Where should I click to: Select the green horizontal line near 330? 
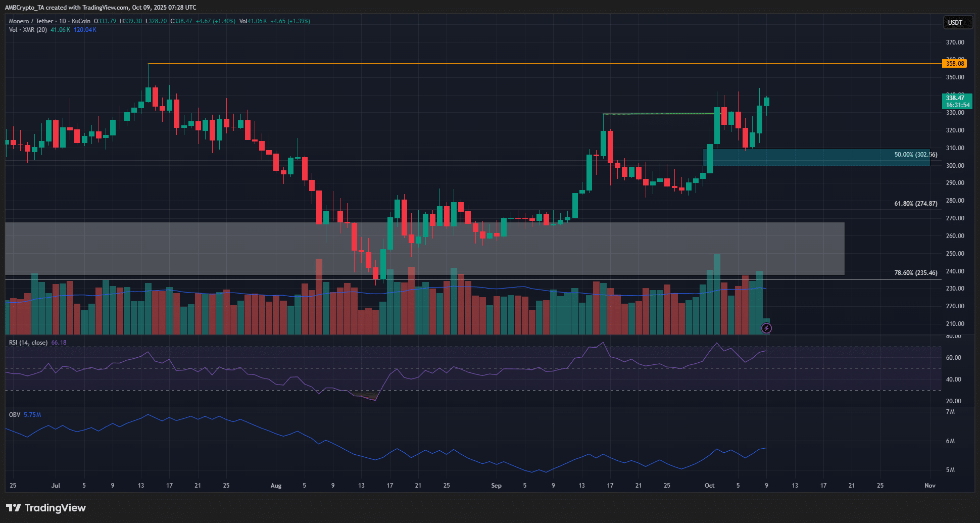point(657,114)
